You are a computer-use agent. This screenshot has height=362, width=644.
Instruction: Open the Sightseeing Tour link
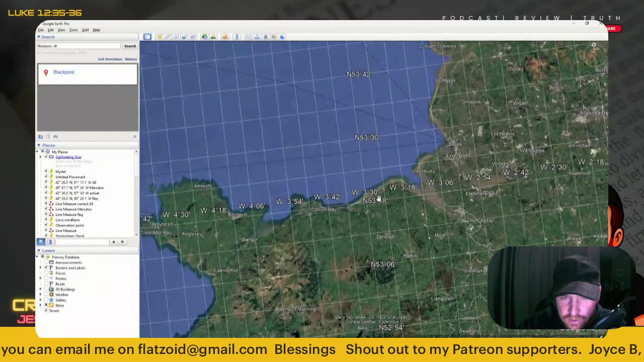point(68,157)
